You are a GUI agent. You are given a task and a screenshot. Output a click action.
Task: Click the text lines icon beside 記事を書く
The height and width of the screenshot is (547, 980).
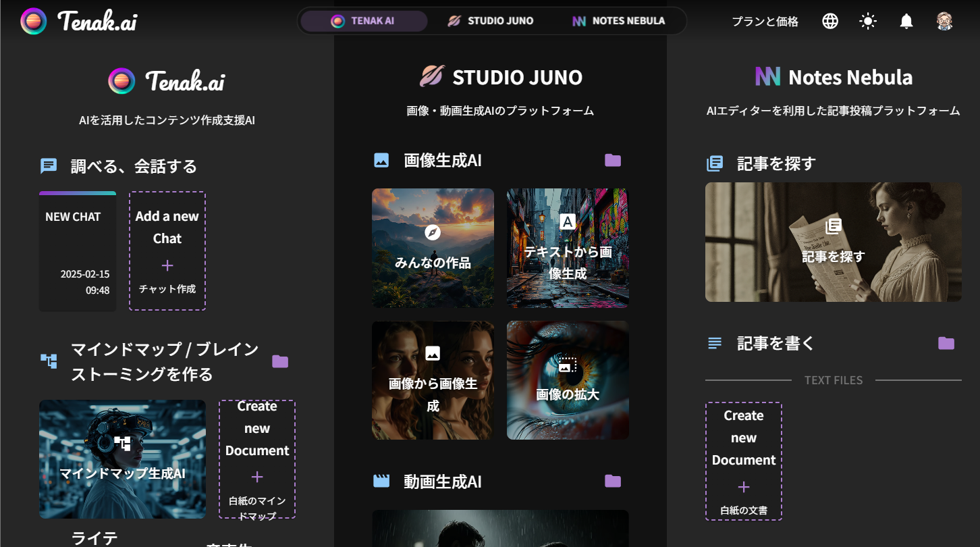click(x=714, y=343)
